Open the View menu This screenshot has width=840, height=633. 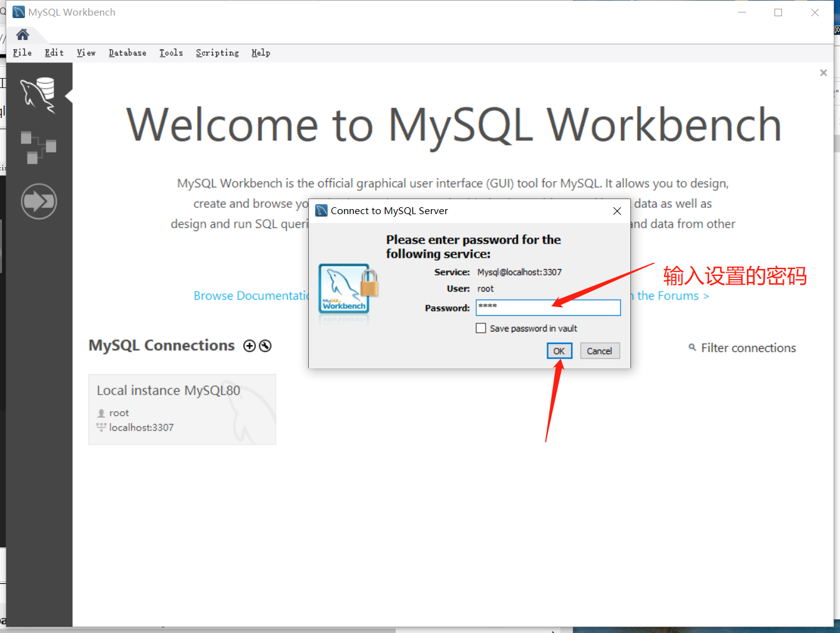86,53
